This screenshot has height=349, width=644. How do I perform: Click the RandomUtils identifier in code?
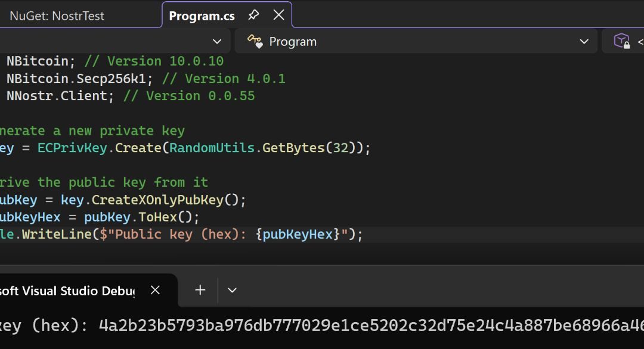(212, 148)
